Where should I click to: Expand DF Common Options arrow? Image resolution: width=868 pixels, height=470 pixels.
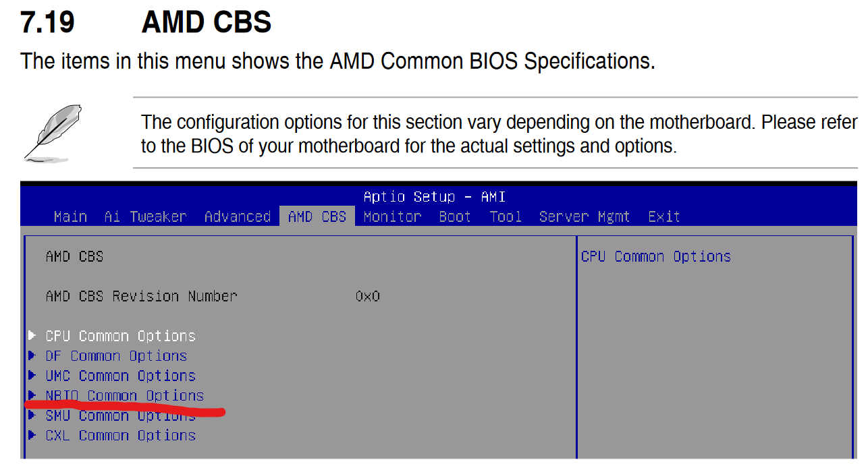(32, 355)
